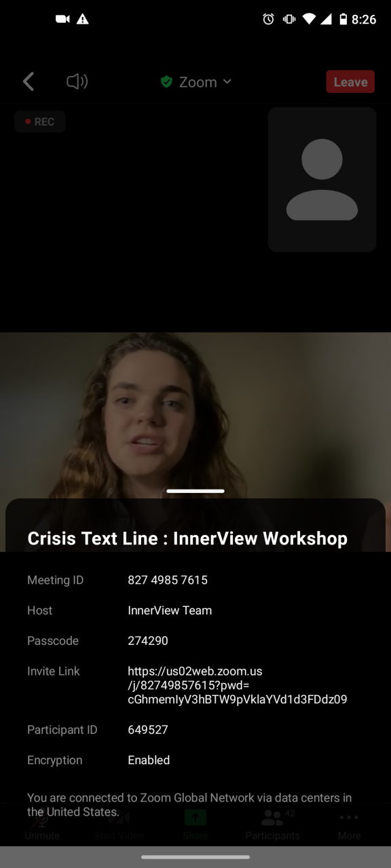Click the green encryption shield icon
The image size is (391, 868).
tap(166, 82)
